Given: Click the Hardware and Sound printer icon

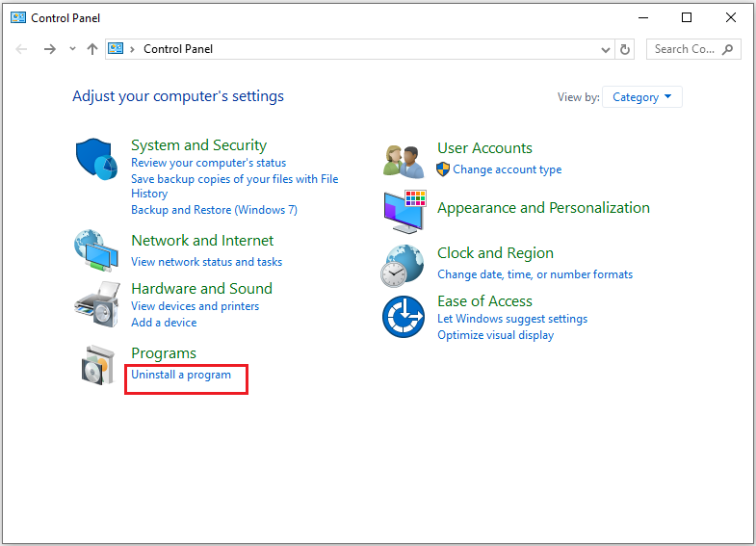Looking at the screenshot, I should 96,304.
